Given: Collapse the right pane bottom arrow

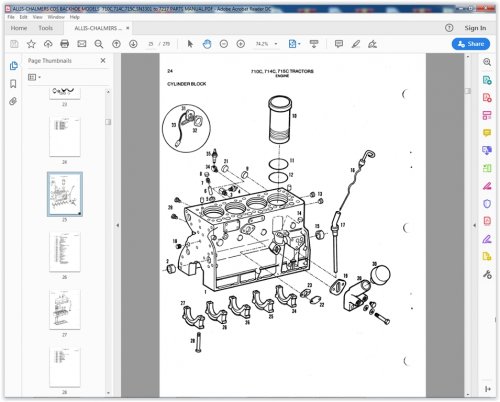Looking at the screenshot, I should click(487, 389).
